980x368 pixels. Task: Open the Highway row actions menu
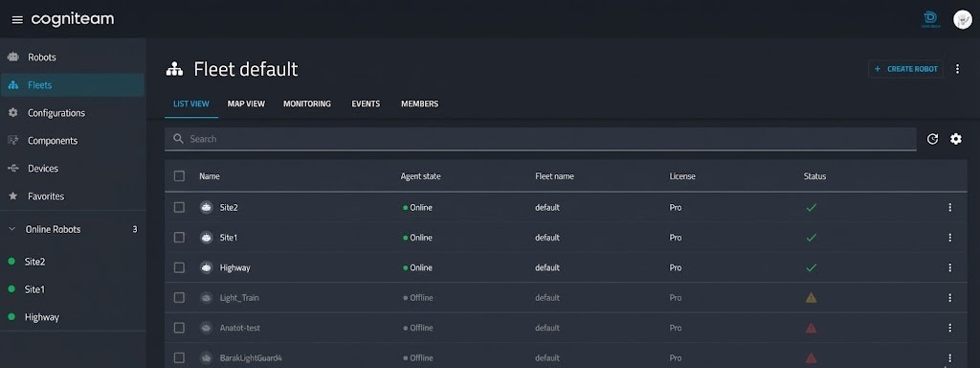click(x=950, y=267)
